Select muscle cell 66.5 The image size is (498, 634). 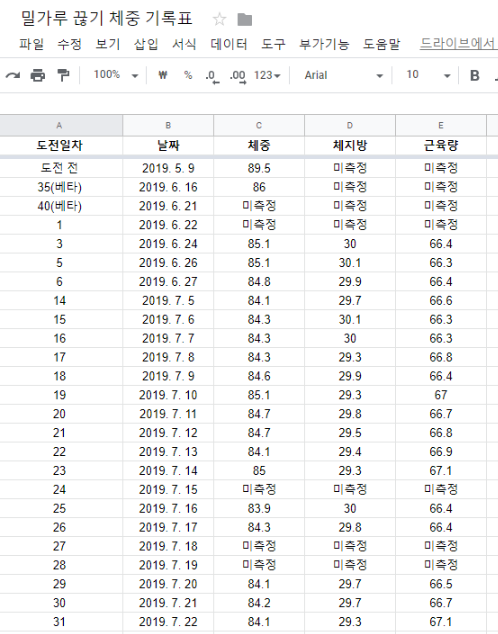click(441, 584)
